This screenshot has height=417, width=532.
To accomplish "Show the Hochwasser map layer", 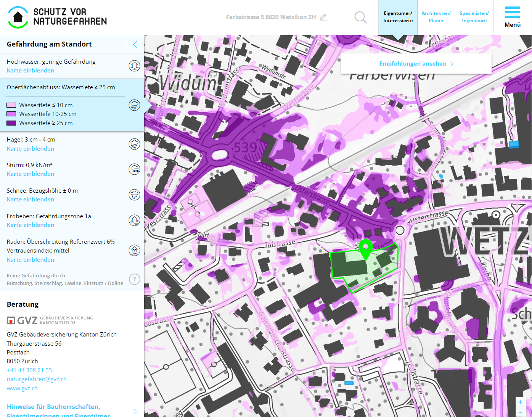I will [x=31, y=71].
